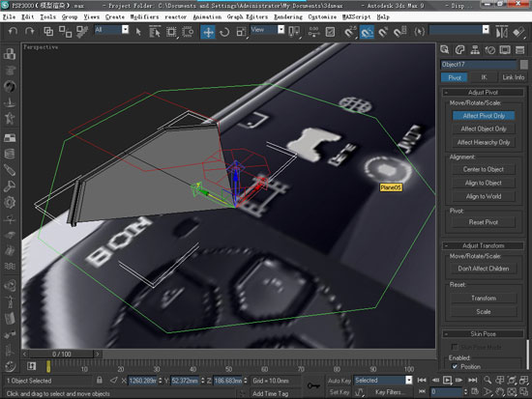This screenshot has width=532, height=399.
Task: Click the Pan View hand icon
Action: [499, 392]
